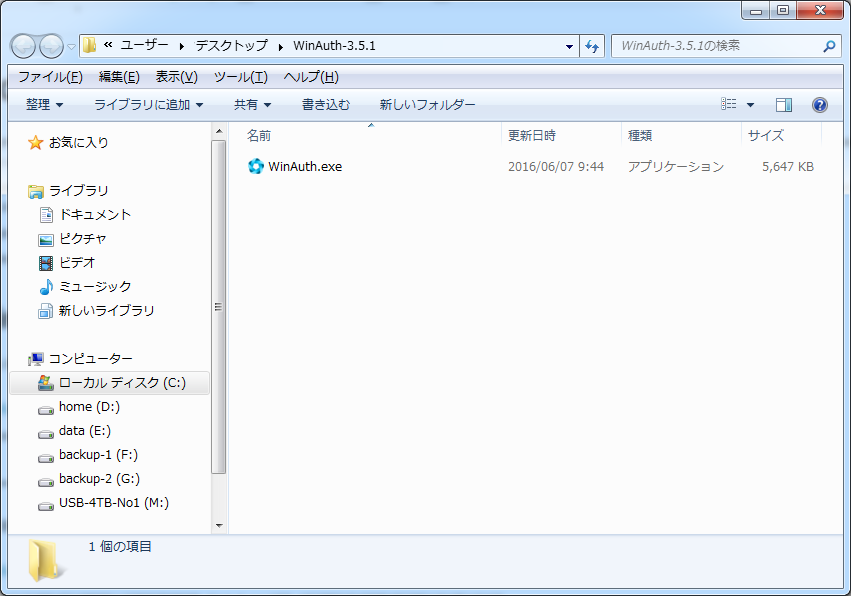Click the 5,647 KB size cell
This screenshot has width=851, height=596.
788,167
